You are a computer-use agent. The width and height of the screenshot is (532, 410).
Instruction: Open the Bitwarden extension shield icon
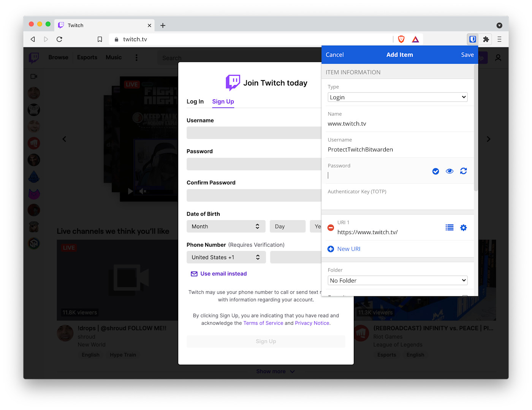472,39
